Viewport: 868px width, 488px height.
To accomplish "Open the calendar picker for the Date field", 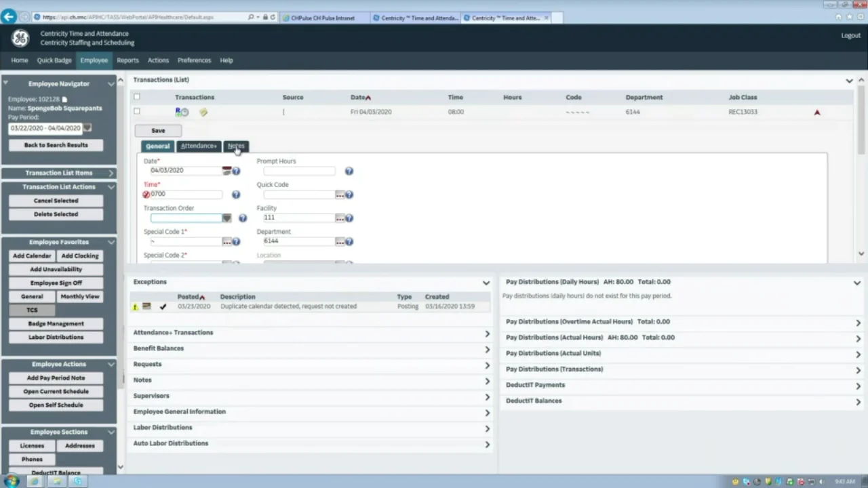I will pos(227,171).
